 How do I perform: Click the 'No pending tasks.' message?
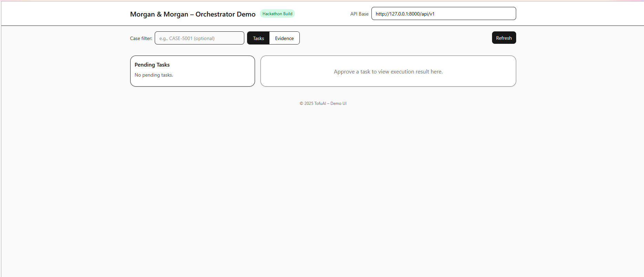[154, 75]
